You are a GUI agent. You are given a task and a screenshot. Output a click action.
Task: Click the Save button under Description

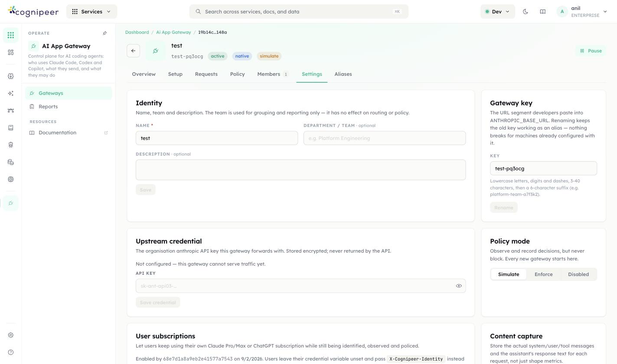pyautogui.click(x=146, y=190)
